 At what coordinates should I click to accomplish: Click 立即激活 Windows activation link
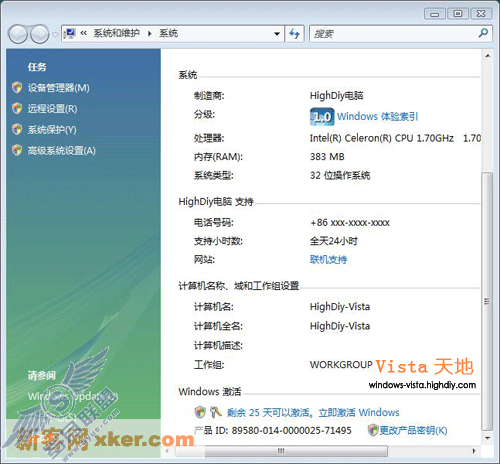359,413
